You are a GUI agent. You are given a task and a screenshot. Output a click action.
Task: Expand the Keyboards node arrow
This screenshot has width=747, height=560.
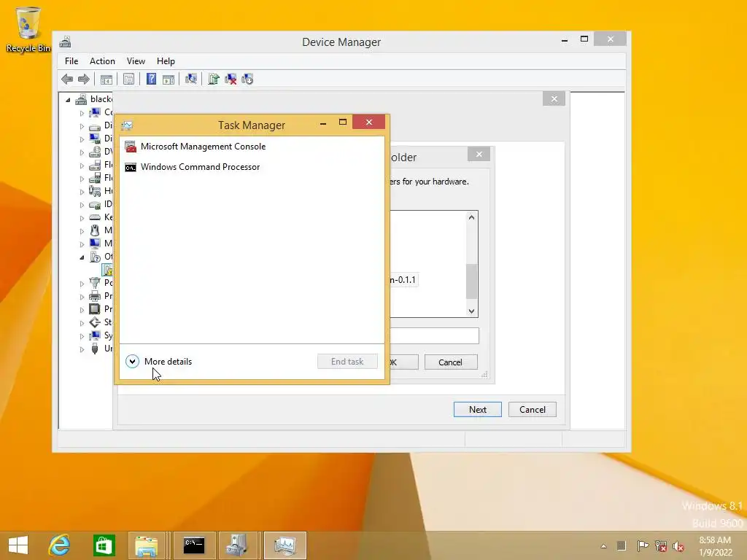coord(82,218)
